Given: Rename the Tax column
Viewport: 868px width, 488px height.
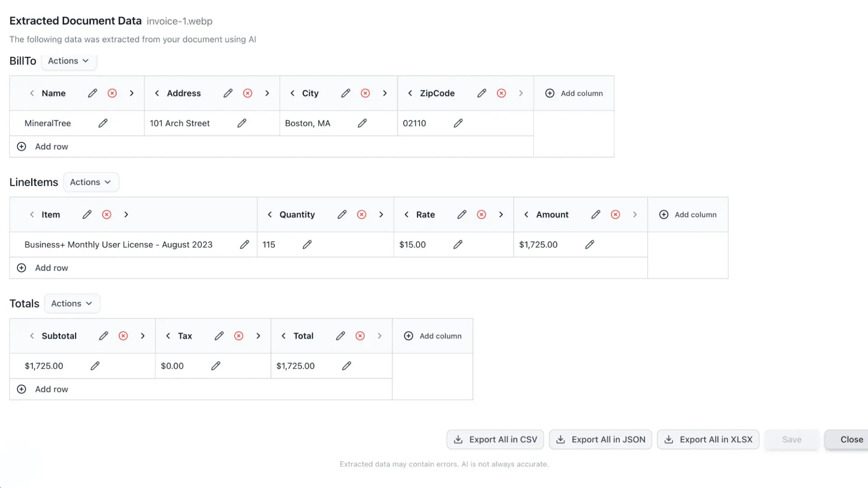Looking at the screenshot, I should pos(219,336).
